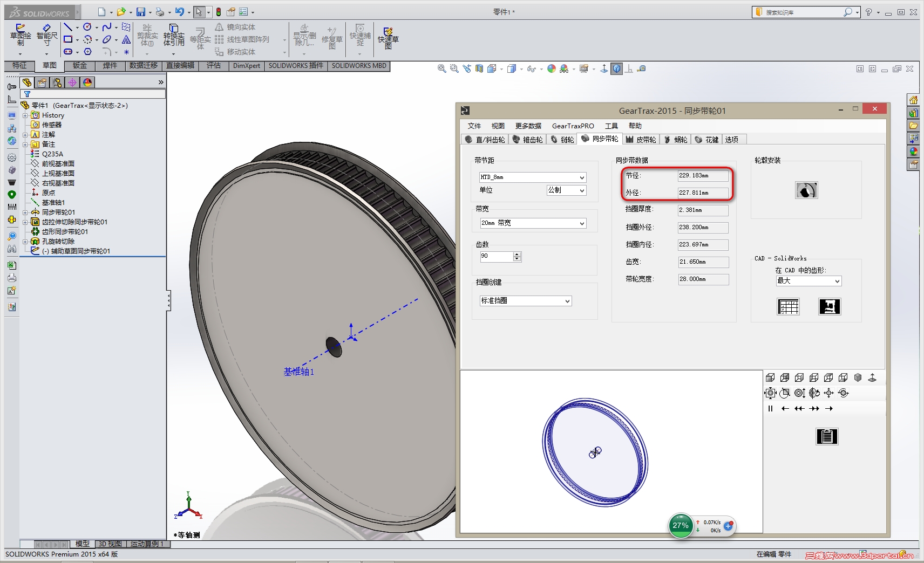Click the sketch Text tool icon
Image resolution: width=924 pixels, height=563 pixels.
point(126,39)
